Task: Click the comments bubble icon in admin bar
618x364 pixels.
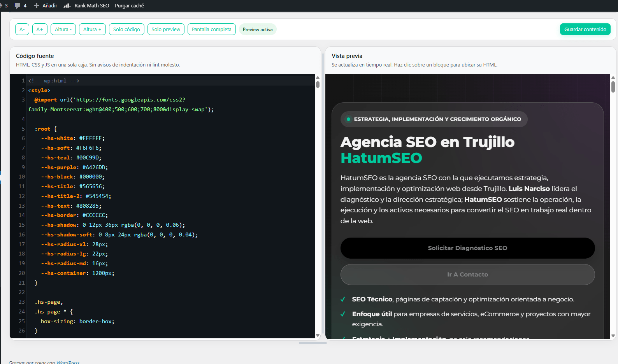Action: [x=17, y=5]
